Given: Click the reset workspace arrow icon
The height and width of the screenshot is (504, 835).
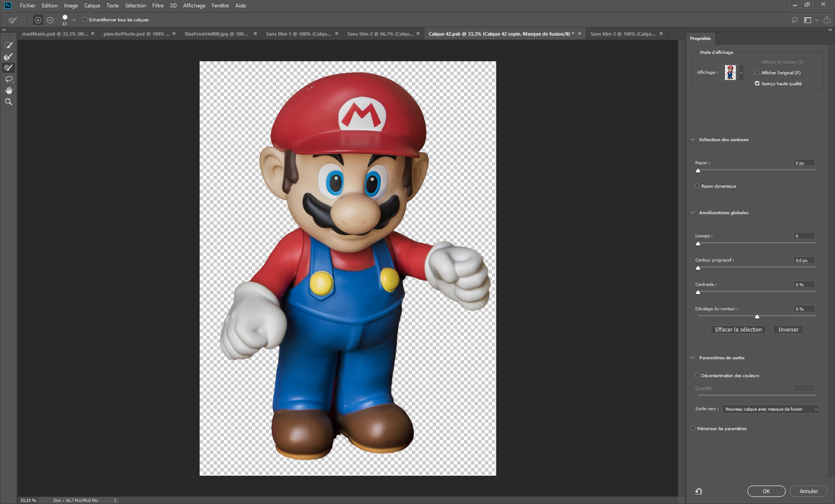Looking at the screenshot, I should click(698, 491).
